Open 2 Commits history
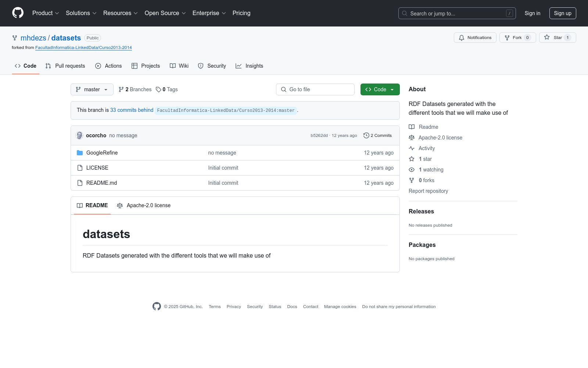Viewport: 588px width, 368px height. coord(377,135)
